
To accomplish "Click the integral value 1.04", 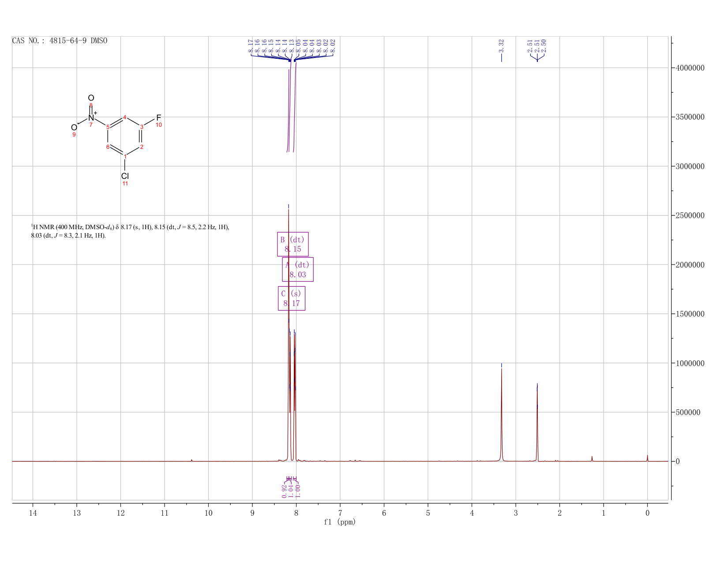I will [x=291, y=491].
